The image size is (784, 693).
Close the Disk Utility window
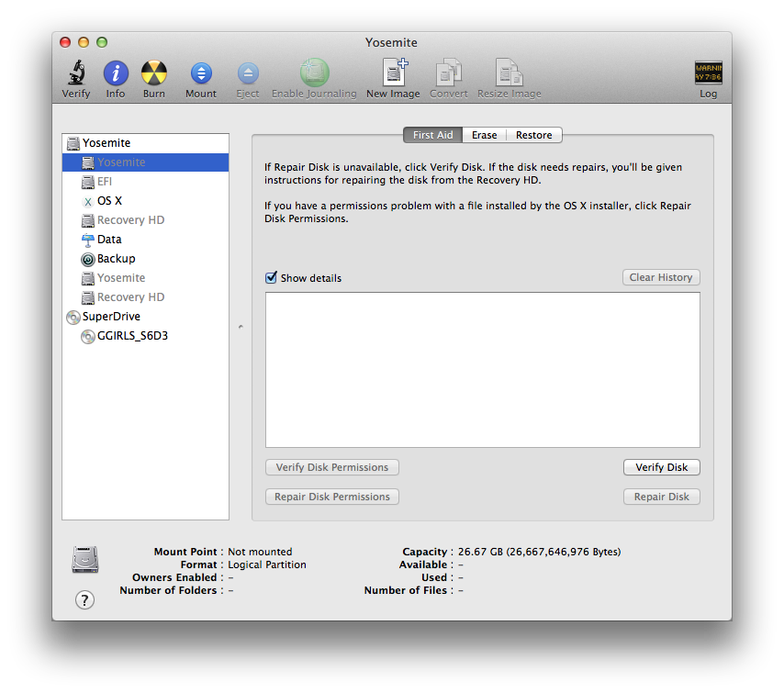point(65,42)
